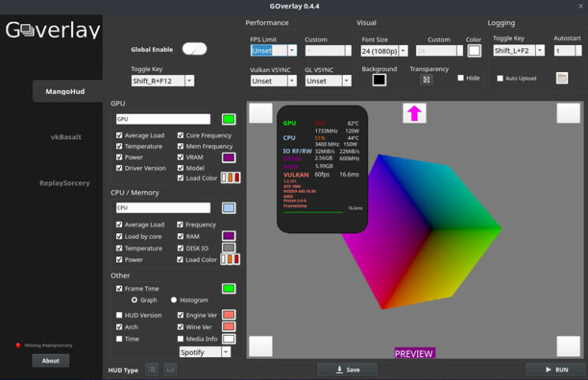This screenshot has width=588, height=380.
Task: Set HUD position to bottom-right corner
Action: click(x=567, y=346)
